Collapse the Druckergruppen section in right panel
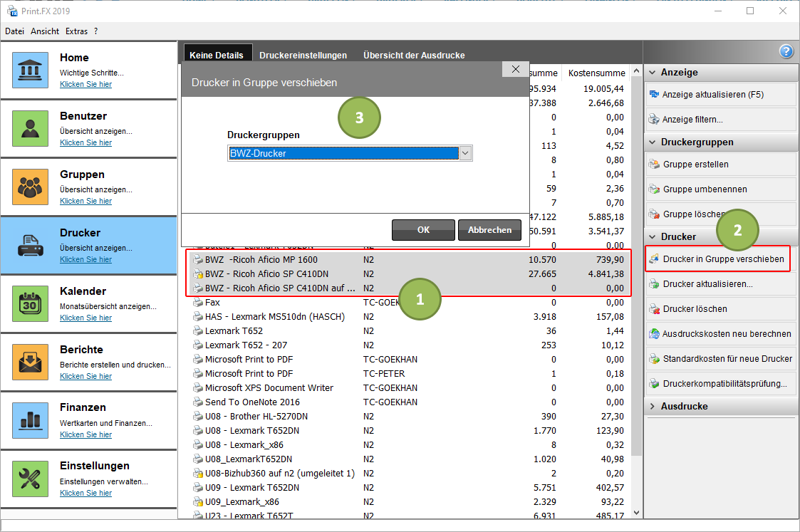This screenshot has height=532, width=800. [x=652, y=142]
